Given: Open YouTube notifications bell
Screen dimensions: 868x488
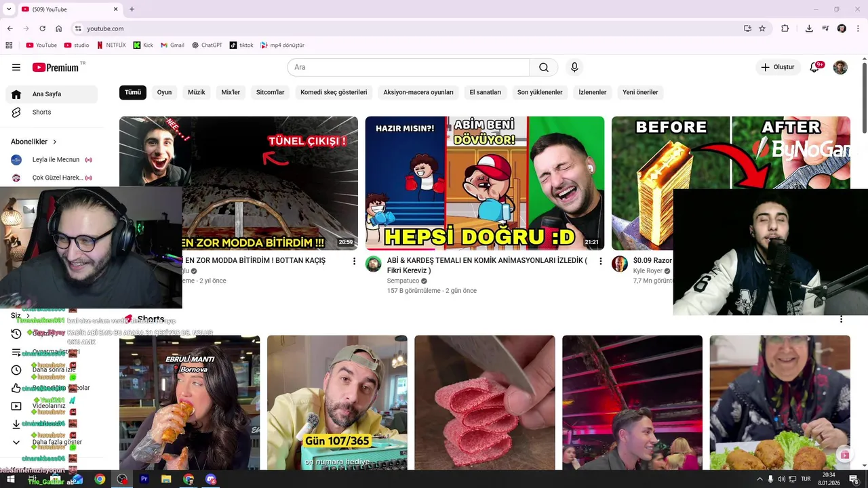Looking at the screenshot, I should pos(815,67).
